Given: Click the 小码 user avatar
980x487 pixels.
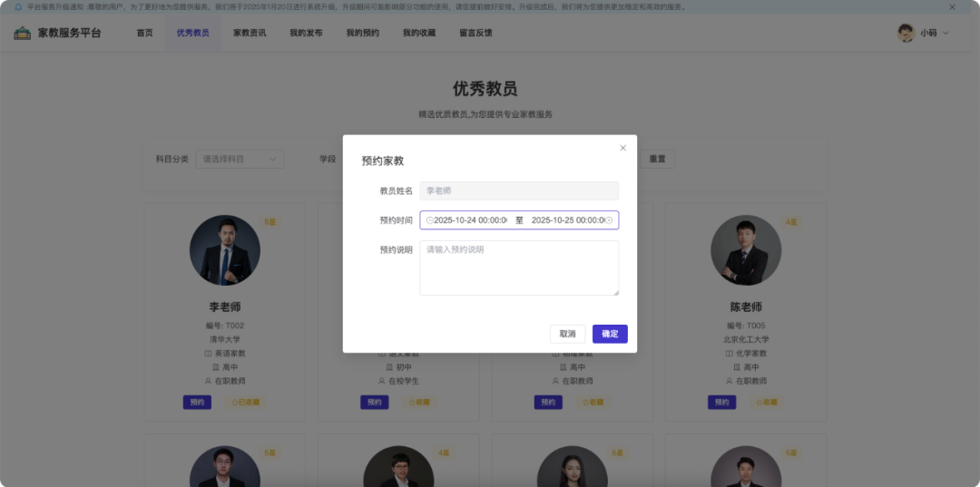Looking at the screenshot, I should (906, 33).
